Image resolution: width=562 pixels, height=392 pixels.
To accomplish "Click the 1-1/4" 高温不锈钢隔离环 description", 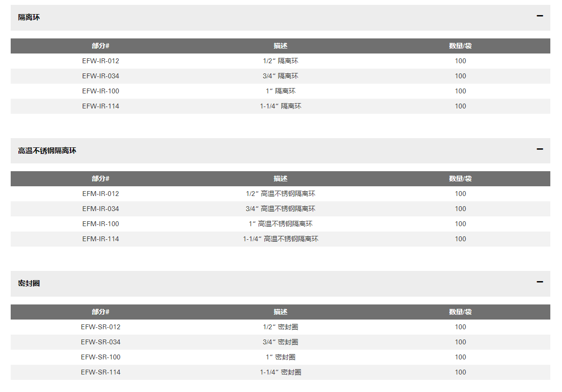I will pos(281,239).
